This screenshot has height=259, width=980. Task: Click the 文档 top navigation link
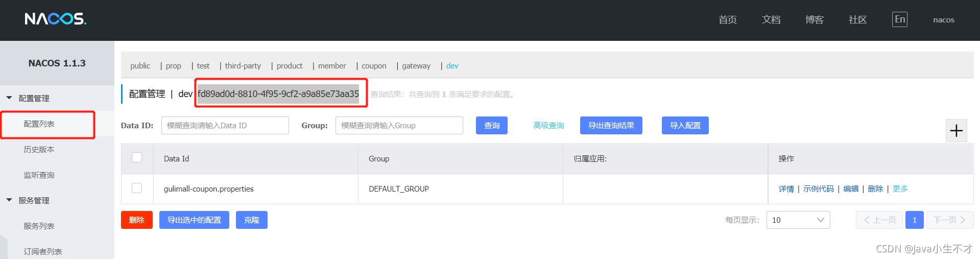click(x=771, y=20)
